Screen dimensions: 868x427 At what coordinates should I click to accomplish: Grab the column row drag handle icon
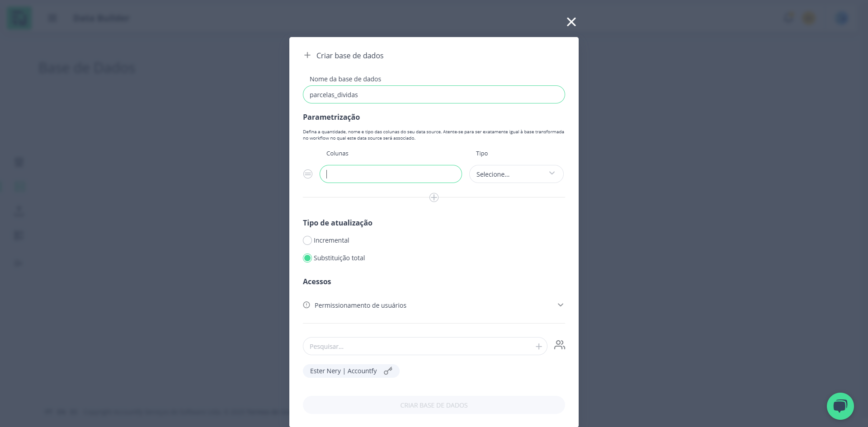coord(308,174)
